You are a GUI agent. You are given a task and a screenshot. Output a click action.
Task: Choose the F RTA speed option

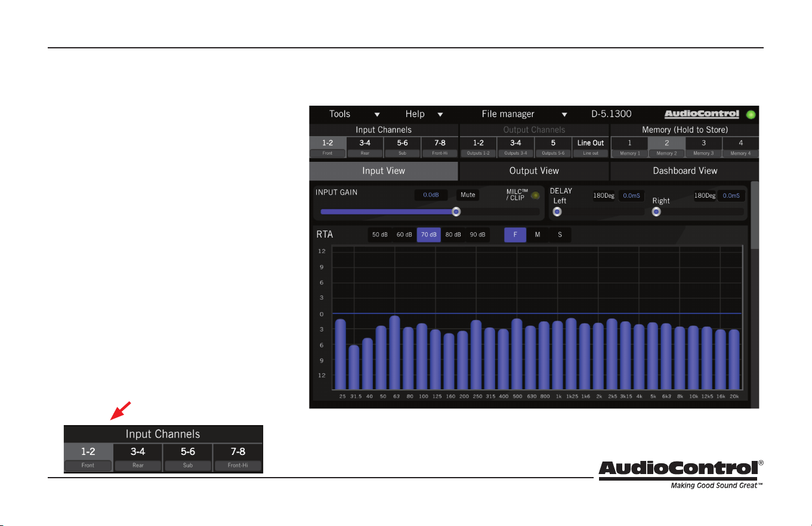click(x=515, y=235)
